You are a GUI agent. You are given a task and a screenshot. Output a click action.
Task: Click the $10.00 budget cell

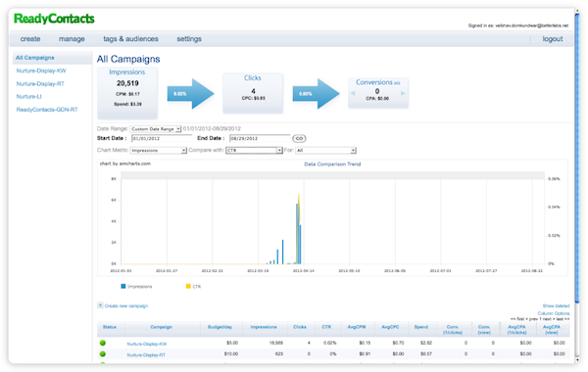(x=231, y=354)
